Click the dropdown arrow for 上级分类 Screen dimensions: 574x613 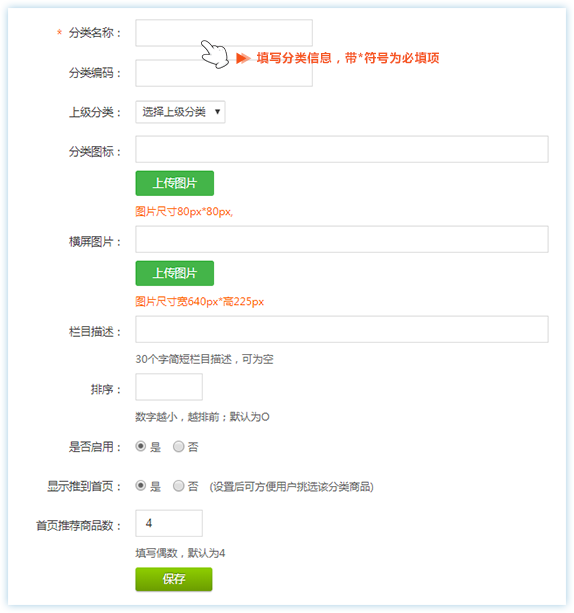tap(217, 112)
